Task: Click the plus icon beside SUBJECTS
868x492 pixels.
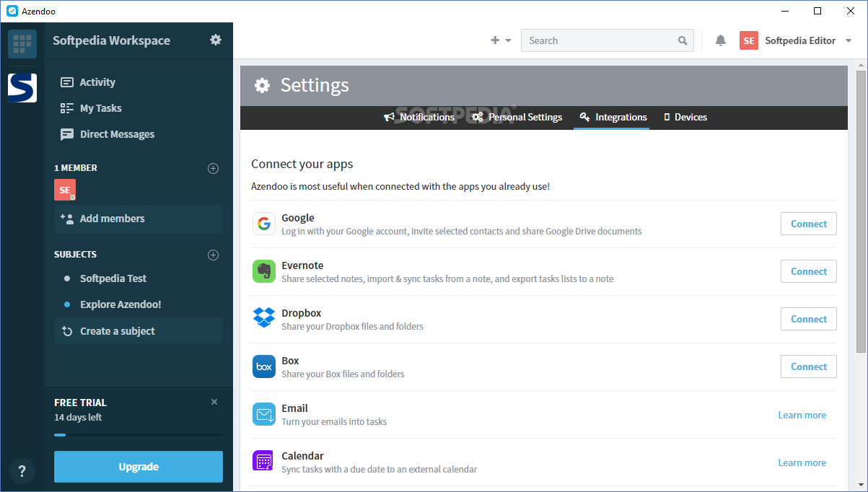Action: [213, 255]
